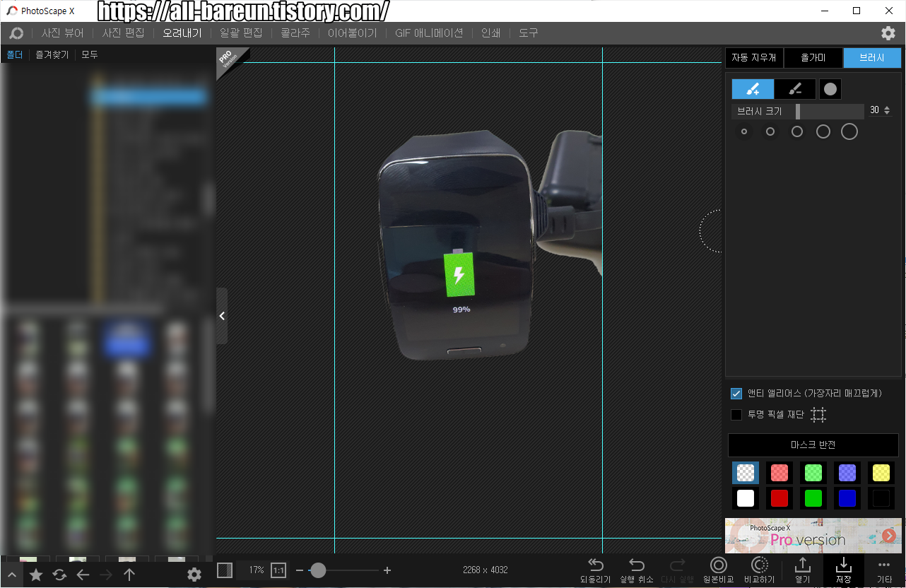Switch to the 사진 편집 tab
The height and width of the screenshot is (588, 906).
pyautogui.click(x=123, y=33)
